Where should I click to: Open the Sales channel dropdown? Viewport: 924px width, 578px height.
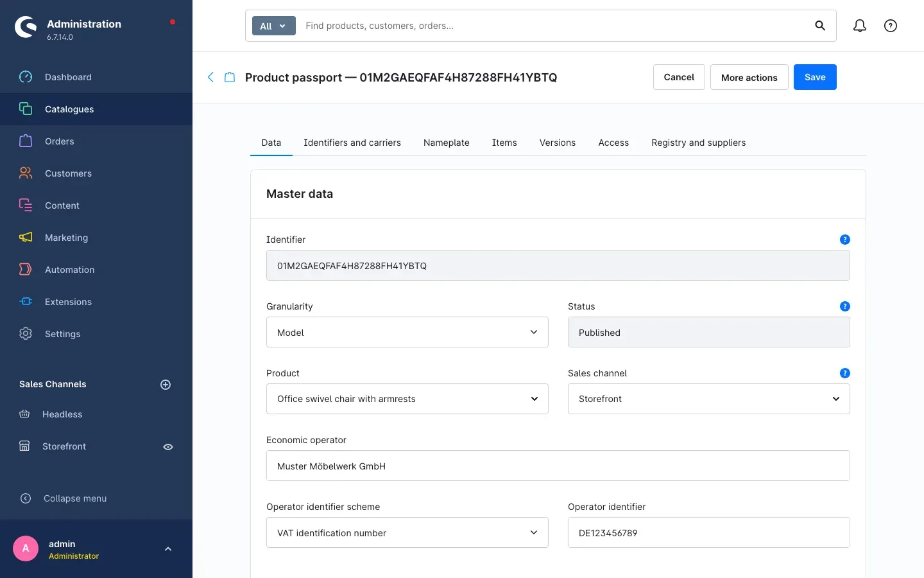[709, 399]
